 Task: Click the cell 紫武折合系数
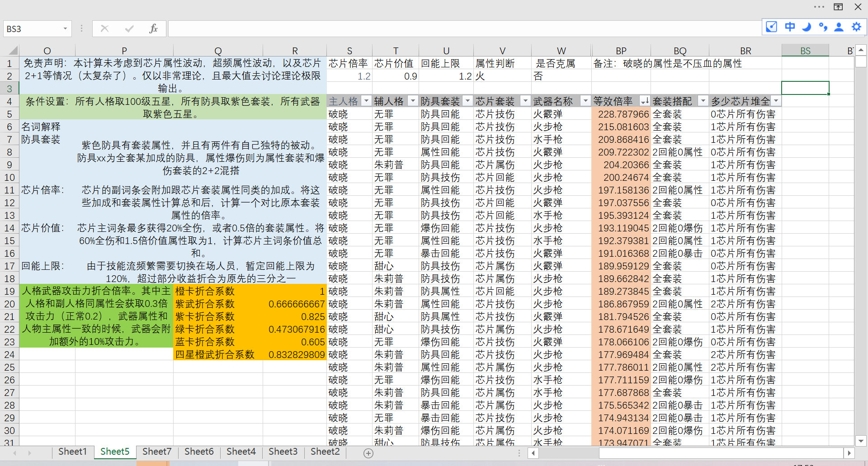218,304
